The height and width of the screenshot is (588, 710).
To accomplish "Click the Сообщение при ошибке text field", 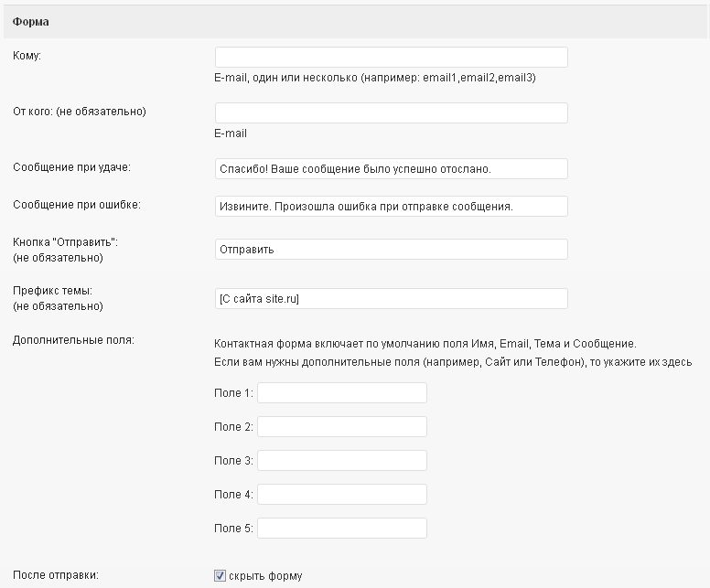I will point(392,207).
